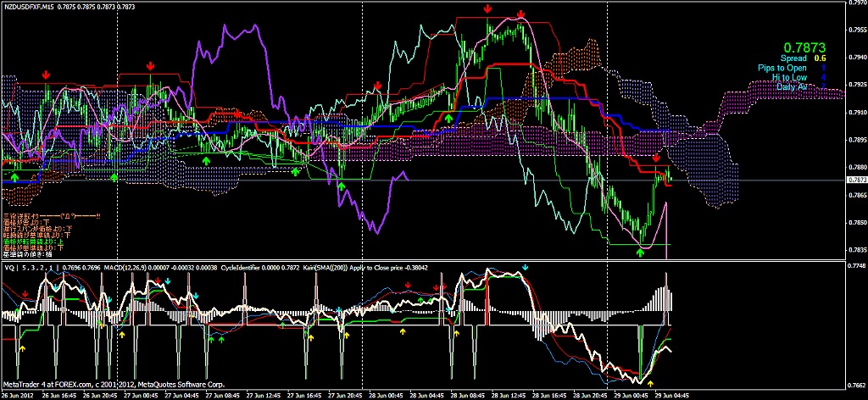Screen dimensions: 868x400
Task: Select the NZDUSDFXF,M15 symbol label
Action: pyautogui.click(x=30, y=6)
